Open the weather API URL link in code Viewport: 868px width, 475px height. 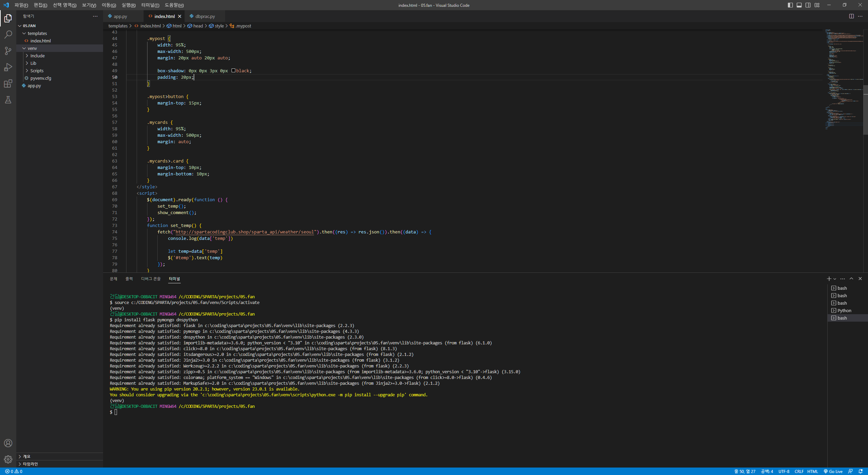click(x=244, y=232)
